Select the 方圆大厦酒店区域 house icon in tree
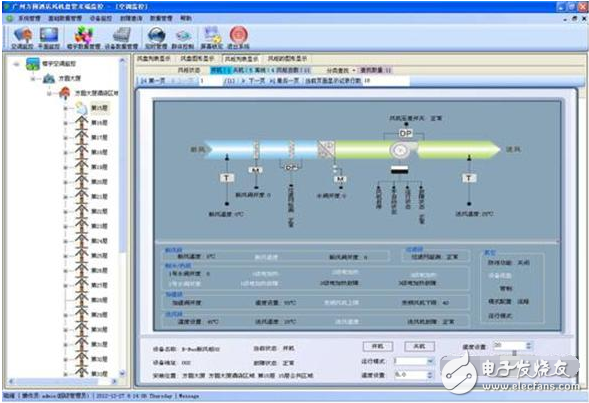 [x=65, y=92]
